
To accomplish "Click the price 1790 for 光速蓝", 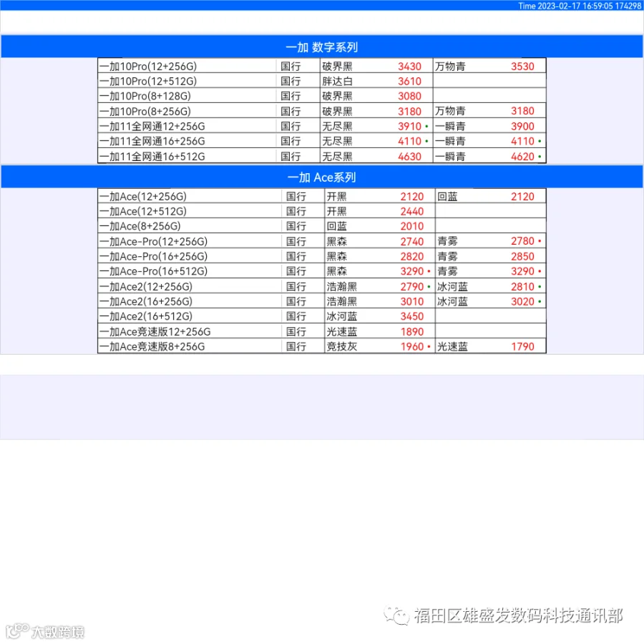I will pyautogui.click(x=522, y=346).
